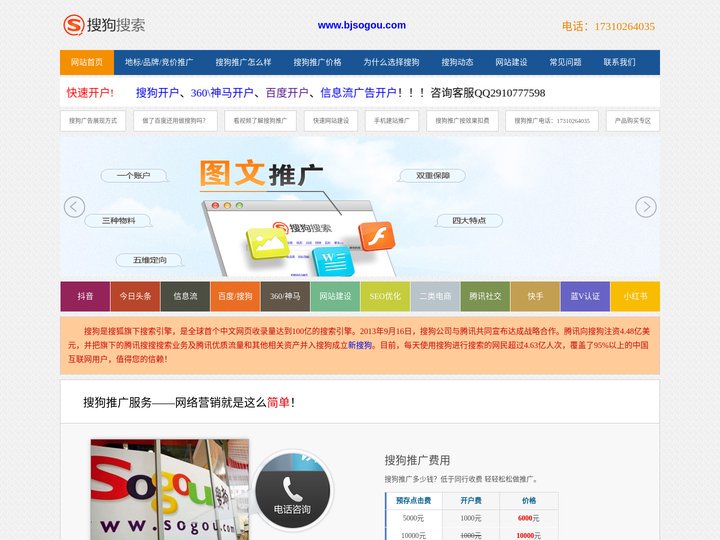Viewport: 720px width, 540px height.
Task: Click 做了百度还用做搜狗吗? button
Action: pyautogui.click(x=175, y=121)
